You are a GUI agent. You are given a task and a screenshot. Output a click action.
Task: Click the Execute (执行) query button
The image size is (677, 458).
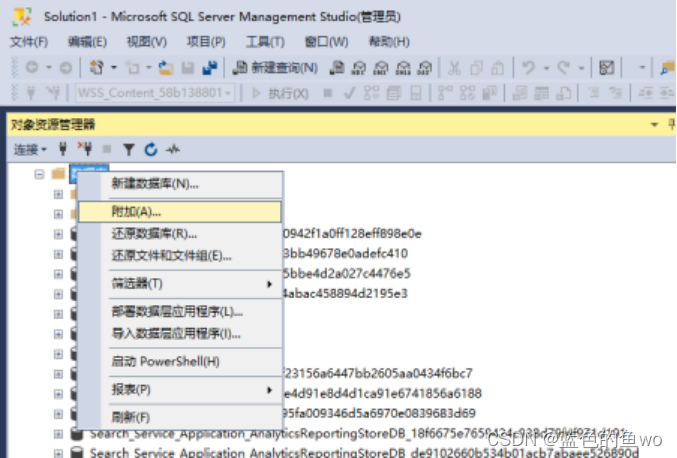coord(281,93)
